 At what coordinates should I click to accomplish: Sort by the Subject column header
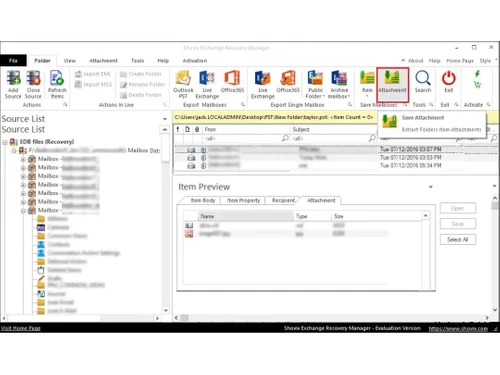pyautogui.click(x=334, y=129)
